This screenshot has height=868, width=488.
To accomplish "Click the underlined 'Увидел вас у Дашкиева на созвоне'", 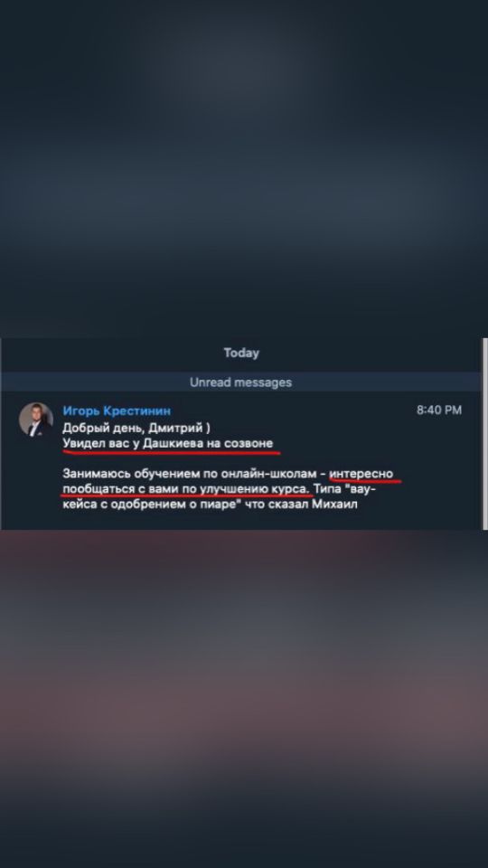I will [x=168, y=443].
